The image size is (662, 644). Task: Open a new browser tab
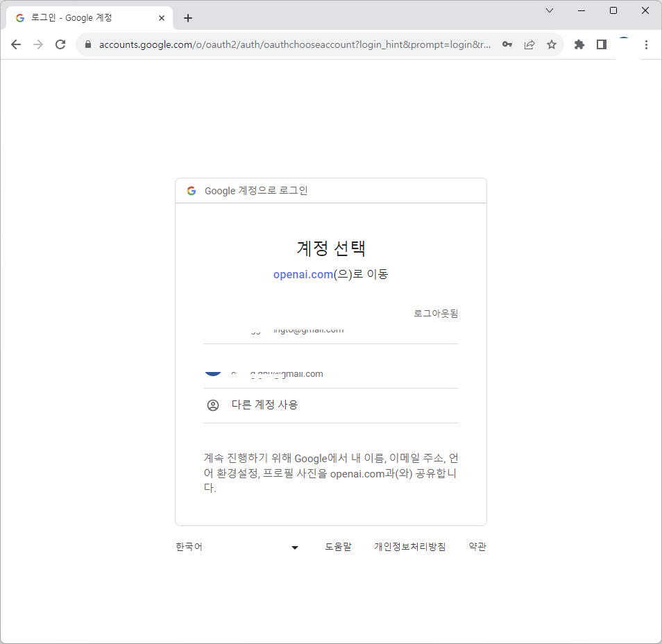coord(188,18)
